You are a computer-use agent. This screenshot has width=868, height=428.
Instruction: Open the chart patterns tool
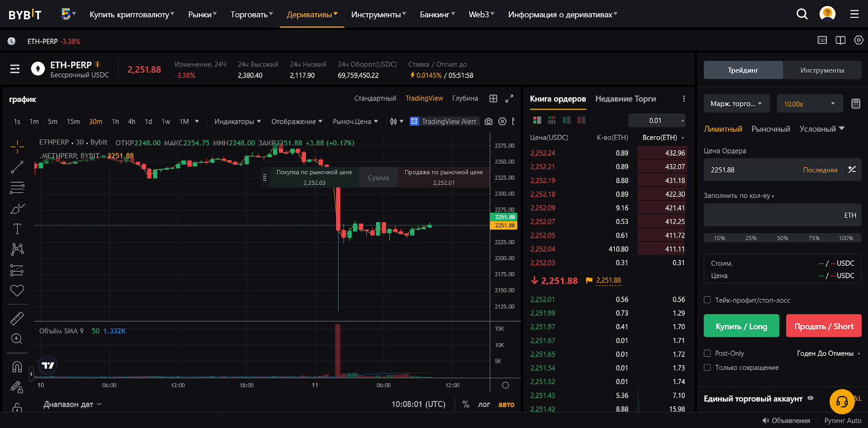click(17, 249)
